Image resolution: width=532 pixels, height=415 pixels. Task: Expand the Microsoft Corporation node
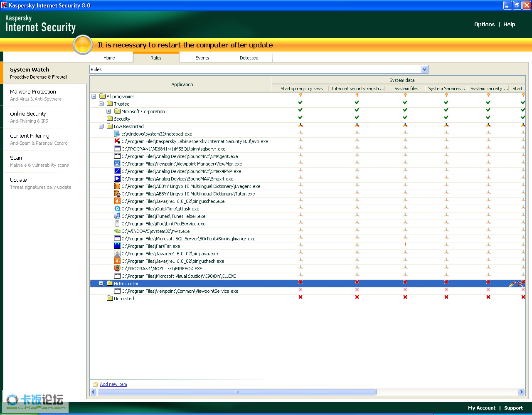pyautogui.click(x=109, y=111)
